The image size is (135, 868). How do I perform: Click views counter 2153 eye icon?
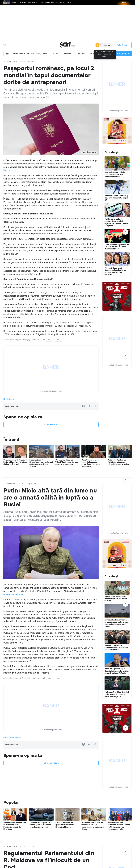[x=29, y=62]
